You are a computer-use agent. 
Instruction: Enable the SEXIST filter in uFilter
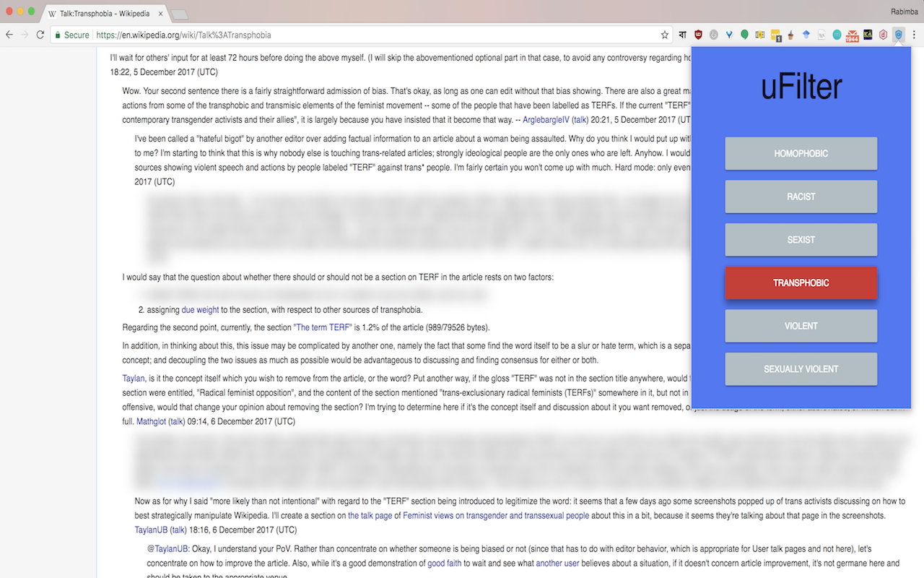(801, 240)
